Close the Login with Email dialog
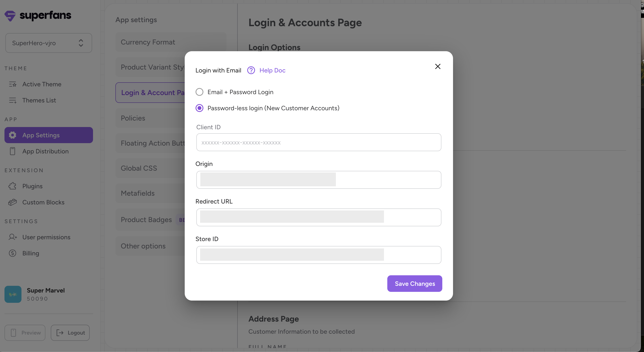This screenshot has height=352, width=644. [438, 66]
